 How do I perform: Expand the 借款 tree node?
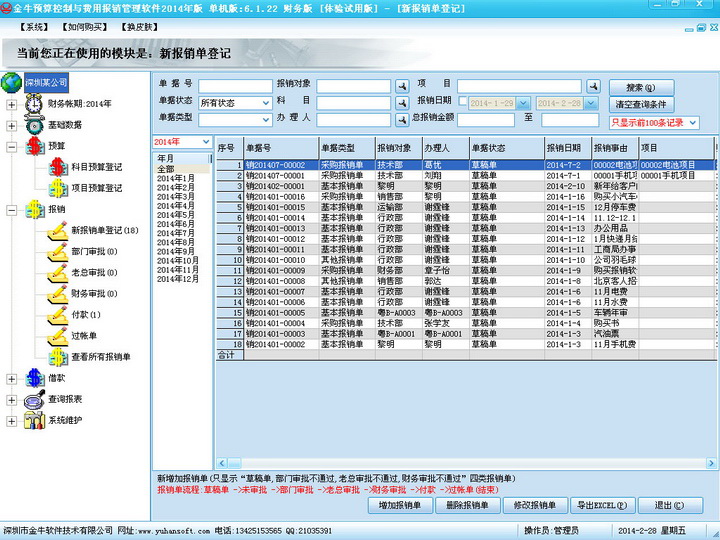point(11,378)
